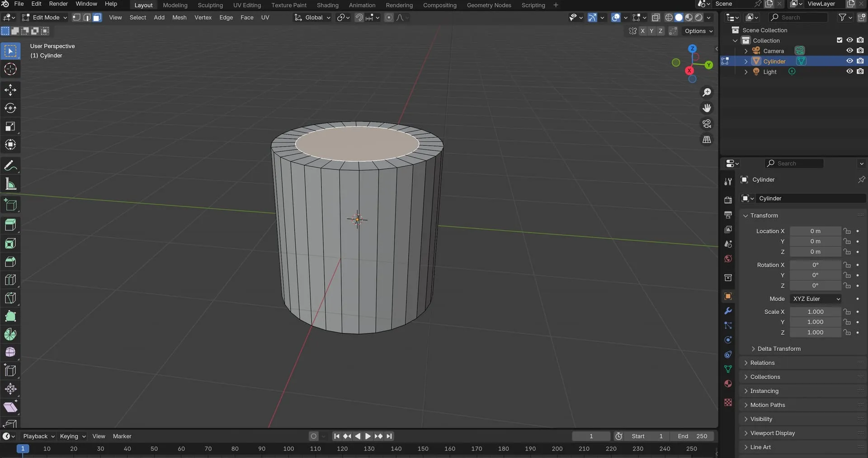Switch perspective/orthographic grid icon
Image resolution: width=868 pixels, height=458 pixels.
click(707, 140)
